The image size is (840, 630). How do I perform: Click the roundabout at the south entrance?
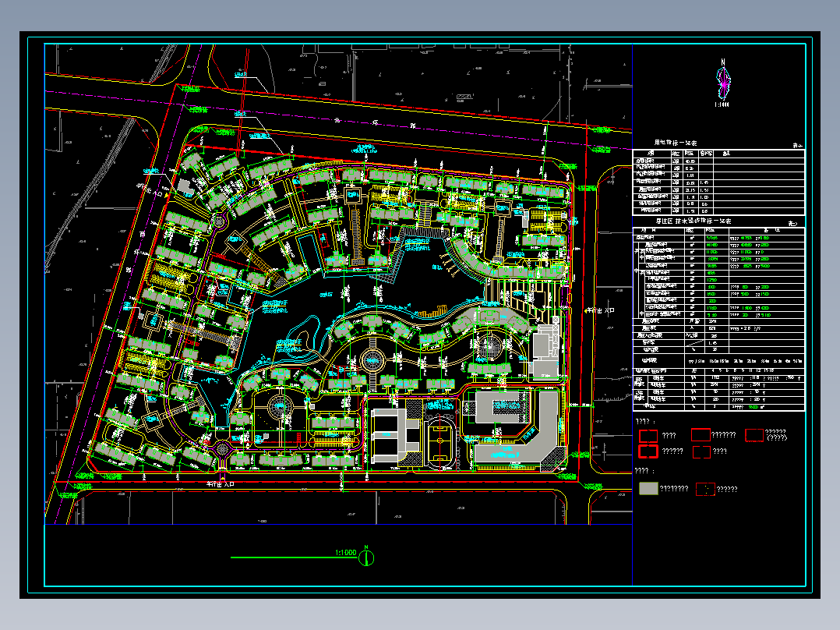pyautogui.click(x=222, y=449)
